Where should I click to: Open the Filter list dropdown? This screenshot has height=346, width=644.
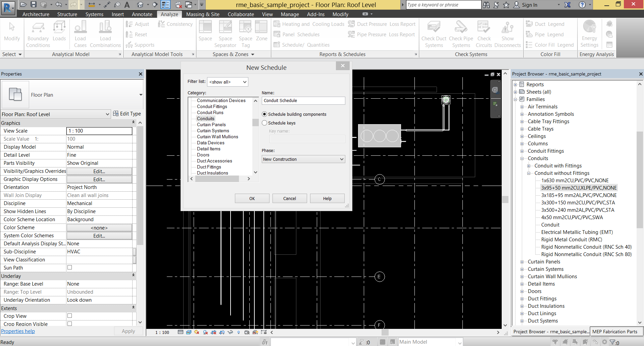(228, 82)
